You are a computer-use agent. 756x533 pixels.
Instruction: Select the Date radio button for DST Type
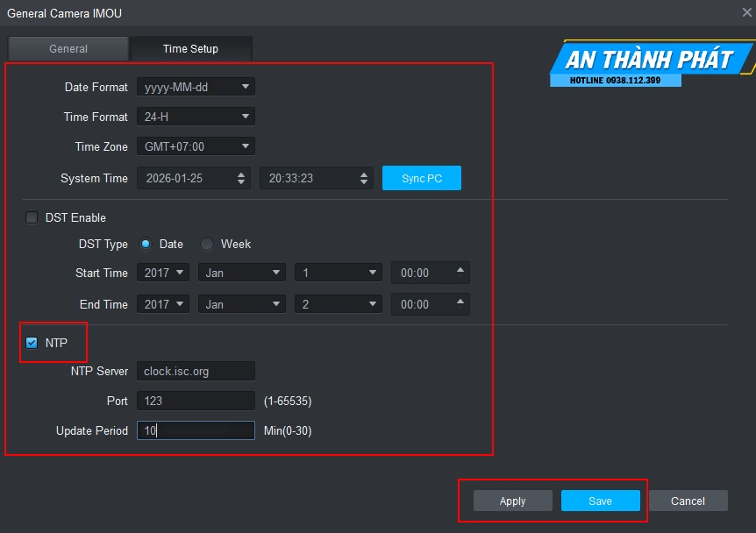click(146, 245)
